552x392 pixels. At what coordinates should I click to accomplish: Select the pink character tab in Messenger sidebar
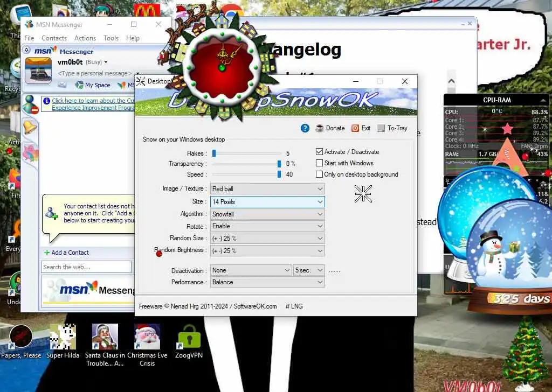click(x=30, y=153)
